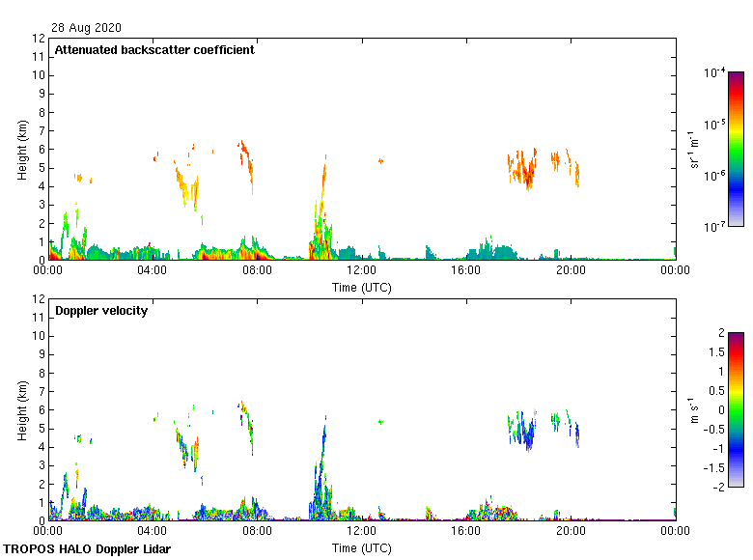Click the 'Doppler velocity' plot title
This screenshot has width=753, height=560.
(x=101, y=311)
